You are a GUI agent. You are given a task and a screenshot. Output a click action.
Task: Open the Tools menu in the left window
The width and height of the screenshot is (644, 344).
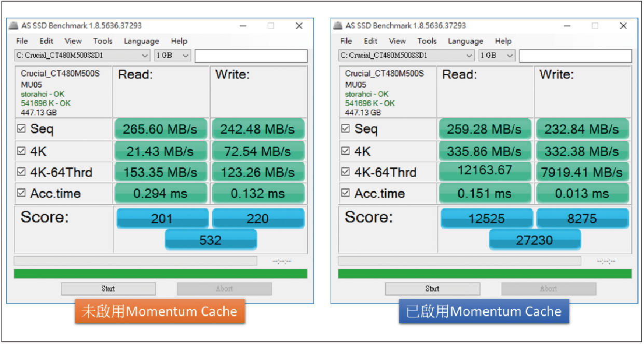(x=103, y=41)
